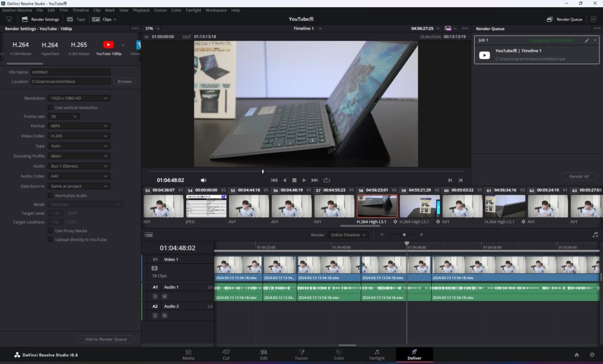Select clip 59 thumbnail in clip strip
This screenshot has width=603, height=364.
pyautogui.click(x=419, y=206)
